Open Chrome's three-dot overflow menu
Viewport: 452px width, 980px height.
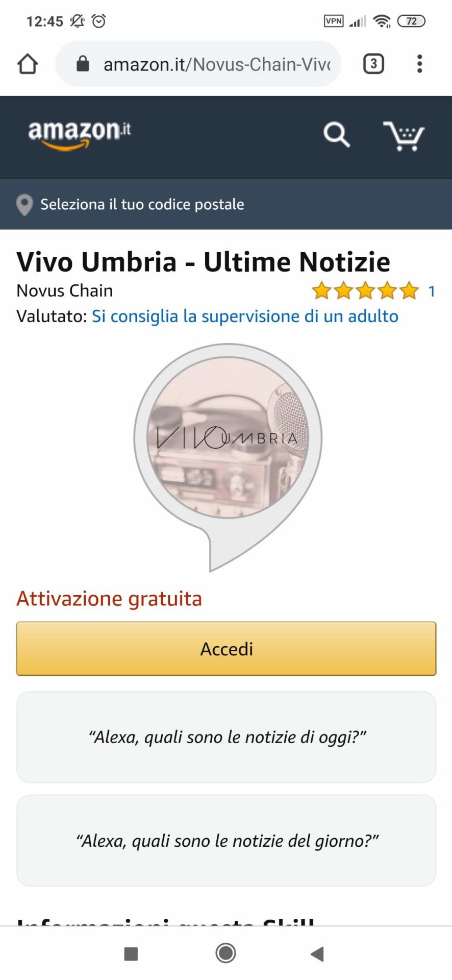coord(419,64)
